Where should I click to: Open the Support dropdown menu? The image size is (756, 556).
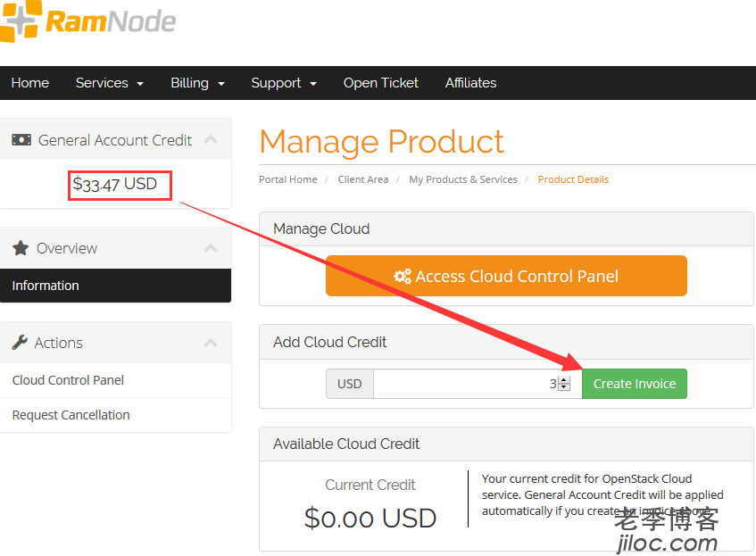[284, 83]
